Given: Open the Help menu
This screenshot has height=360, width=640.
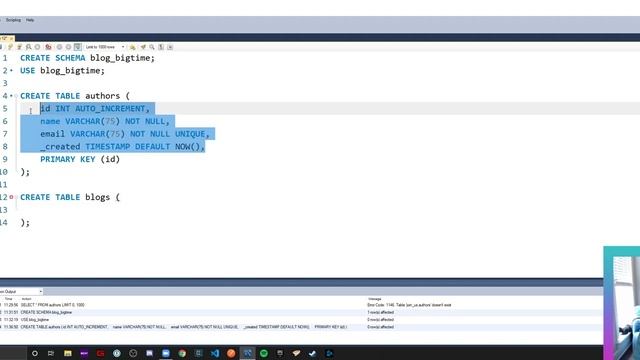Looking at the screenshot, I should (30, 20).
